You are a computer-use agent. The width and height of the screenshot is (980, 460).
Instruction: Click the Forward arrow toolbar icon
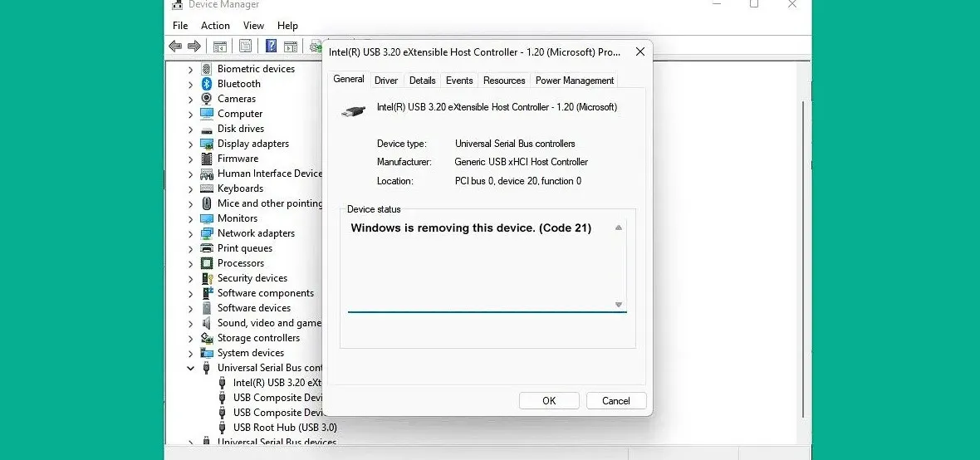click(194, 46)
